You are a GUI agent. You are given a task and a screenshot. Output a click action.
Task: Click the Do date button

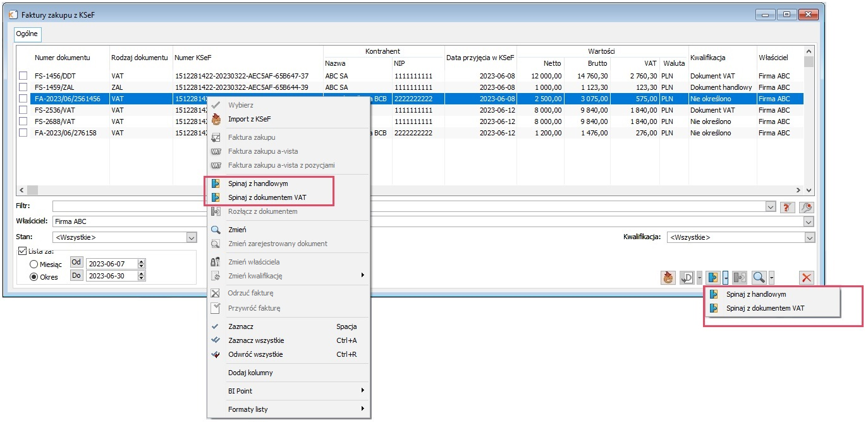click(76, 276)
